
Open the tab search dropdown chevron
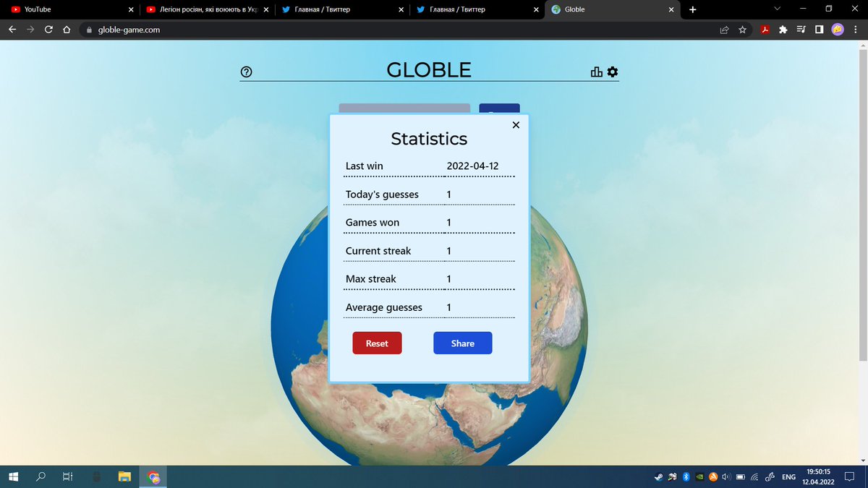778,9
